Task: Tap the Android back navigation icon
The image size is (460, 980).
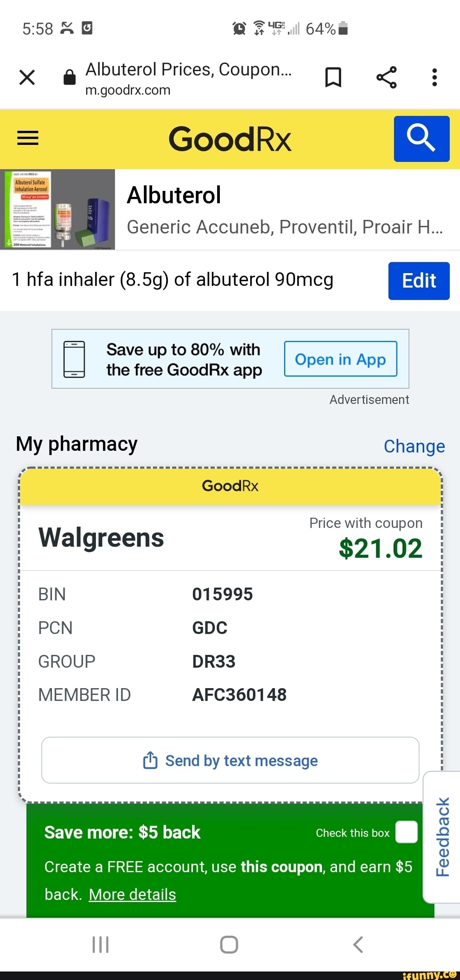Action: [x=358, y=945]
